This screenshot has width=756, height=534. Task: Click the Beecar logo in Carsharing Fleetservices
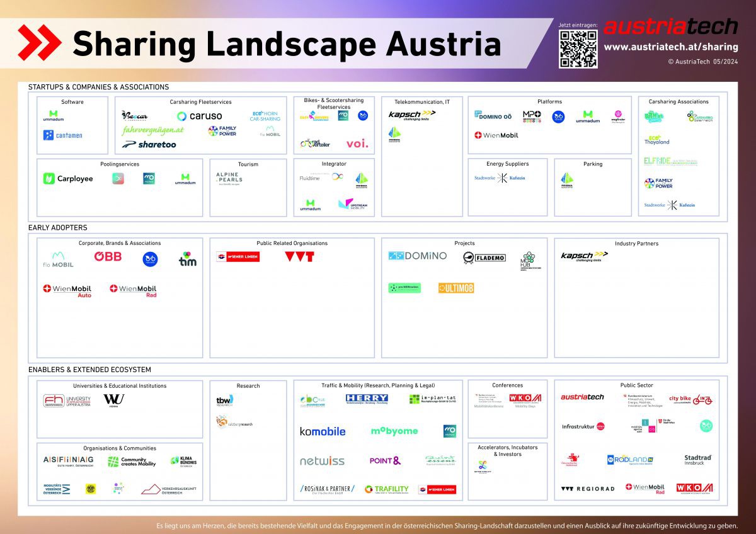pyautogui.click(x=134, y=116)
